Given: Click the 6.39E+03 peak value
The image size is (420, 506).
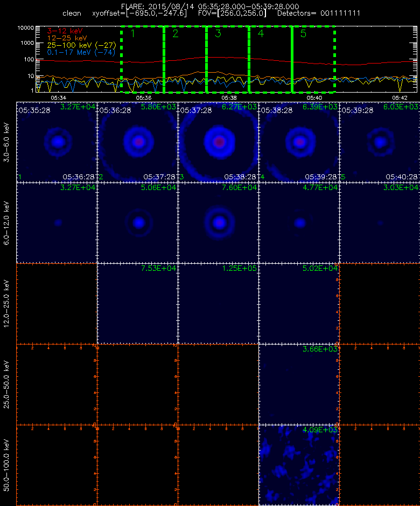Looking at the screenshot, I should [320, 107].
